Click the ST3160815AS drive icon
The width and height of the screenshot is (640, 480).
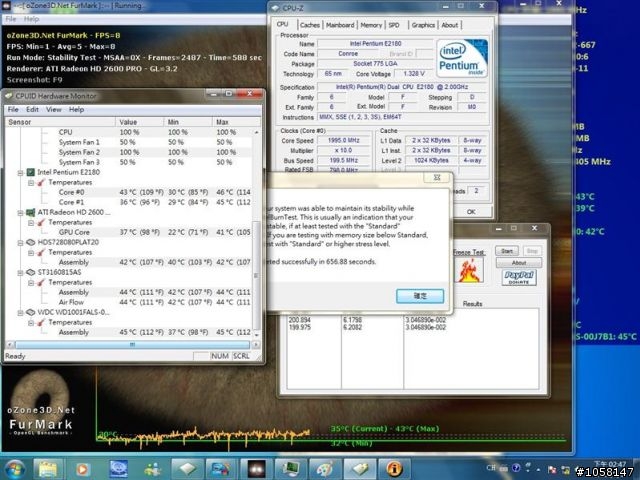coord(31,272)
